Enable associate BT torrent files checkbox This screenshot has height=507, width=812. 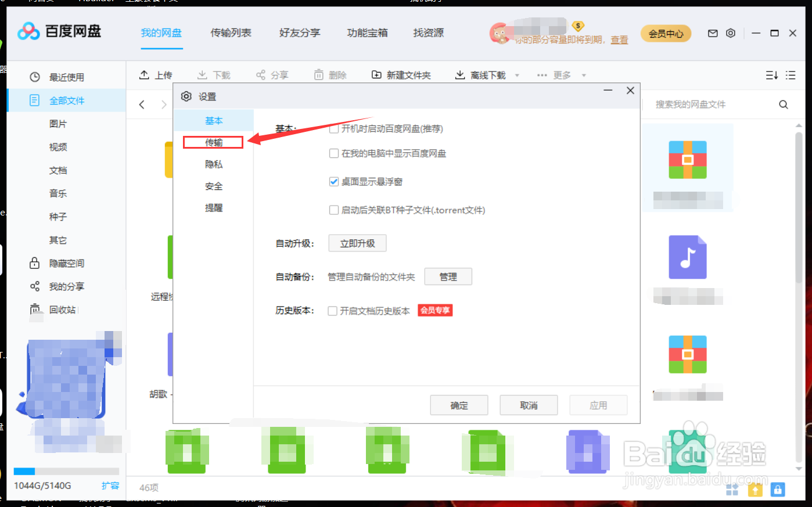334,210
